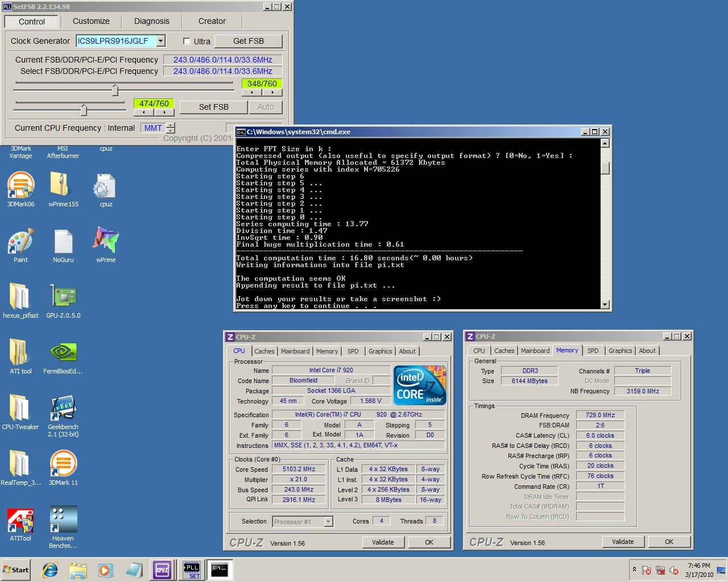Screen dimensions: 728x582
Task: Launch 3DMark 11 shortcut
Action: (63, 468)
